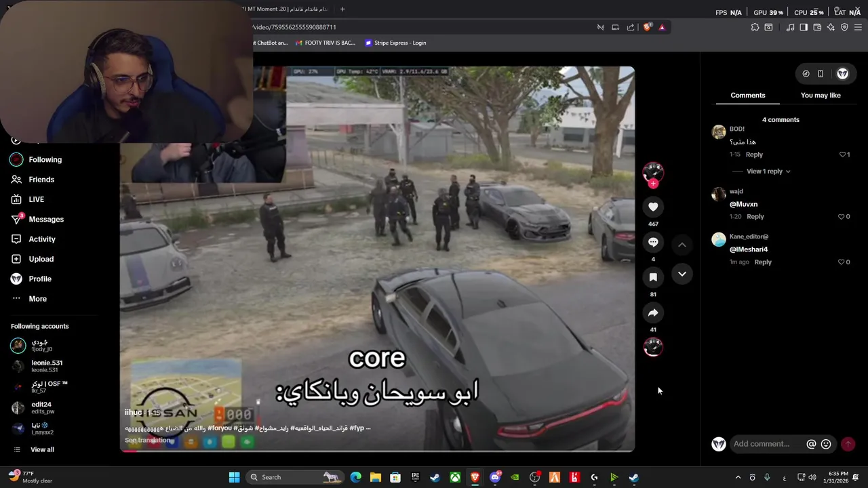Open comments via the speech bubble icon
Image resolution: width=868 pixels, height=488 pixels.
click(x=653, y=242)
